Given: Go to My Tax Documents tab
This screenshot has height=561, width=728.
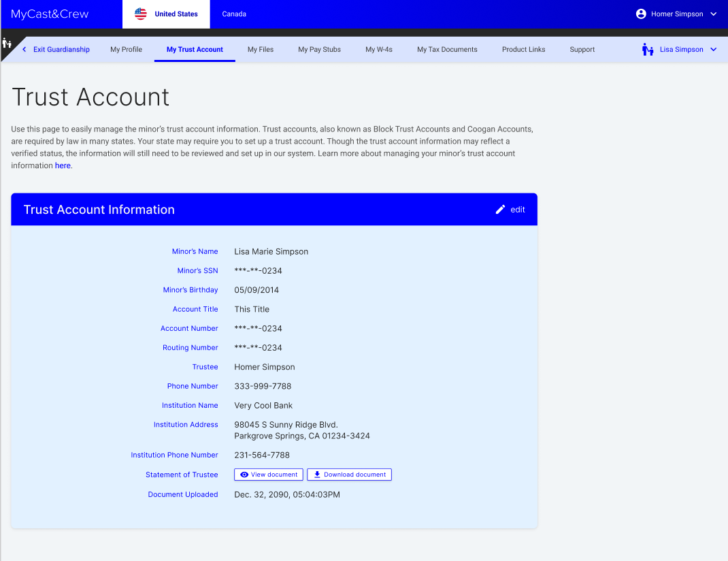Looking at the screenshot, I should (447, 49).
